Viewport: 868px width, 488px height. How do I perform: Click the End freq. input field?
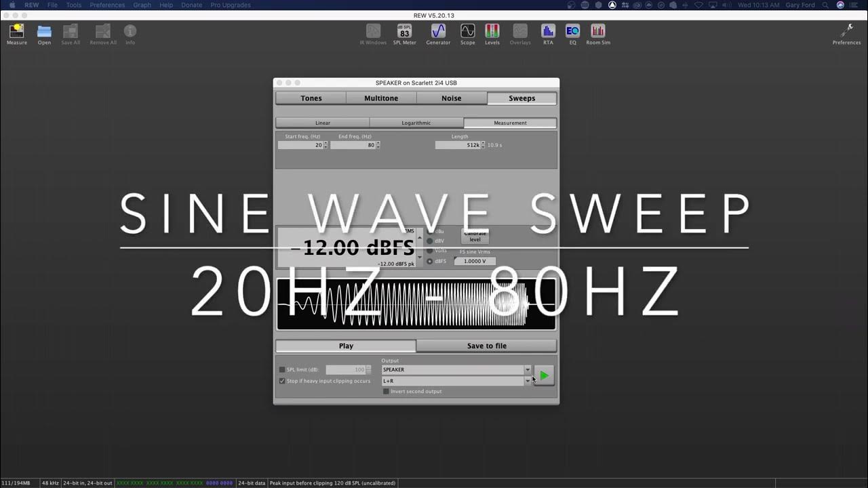click(353, 145)
